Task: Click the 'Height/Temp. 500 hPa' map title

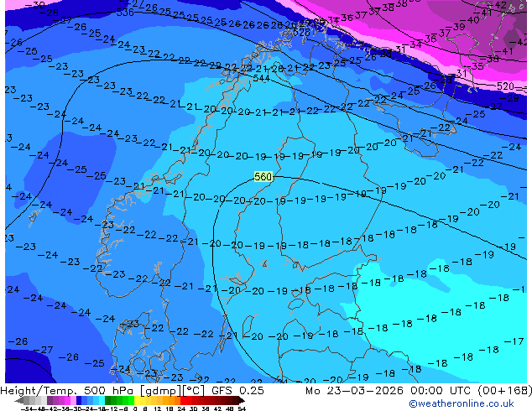Action: (67, 391)
